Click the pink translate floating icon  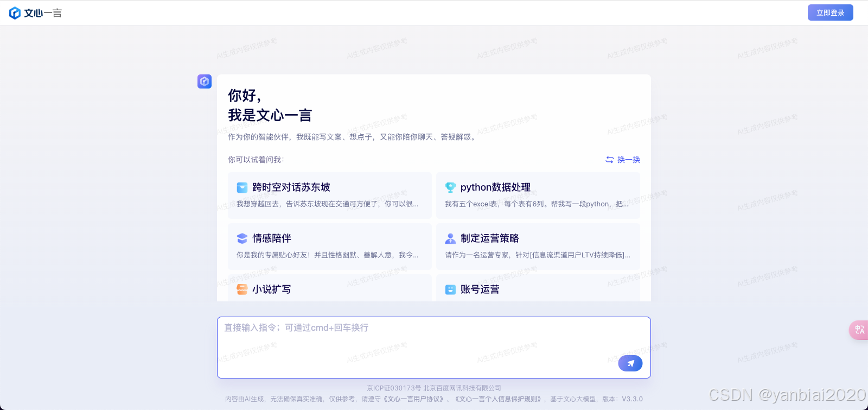pyautogui.click(x=859, y=330)
